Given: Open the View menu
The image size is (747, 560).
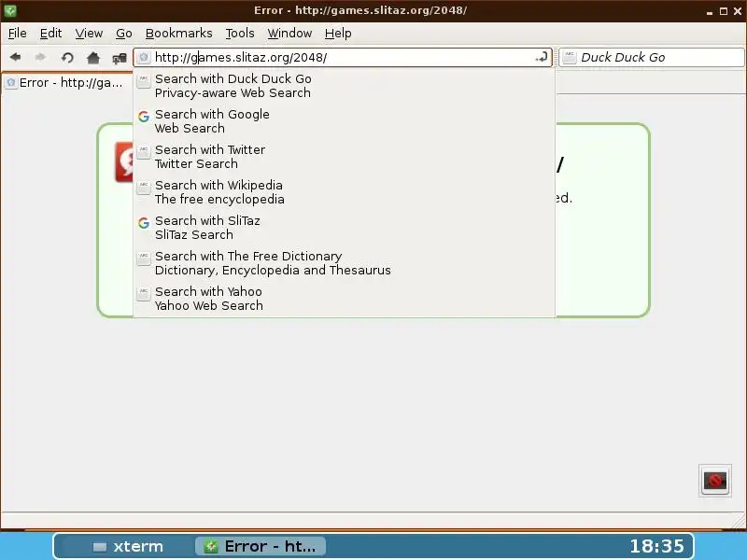Looking at the screenshot, I should pyautogui.click(x=89, y=34).
